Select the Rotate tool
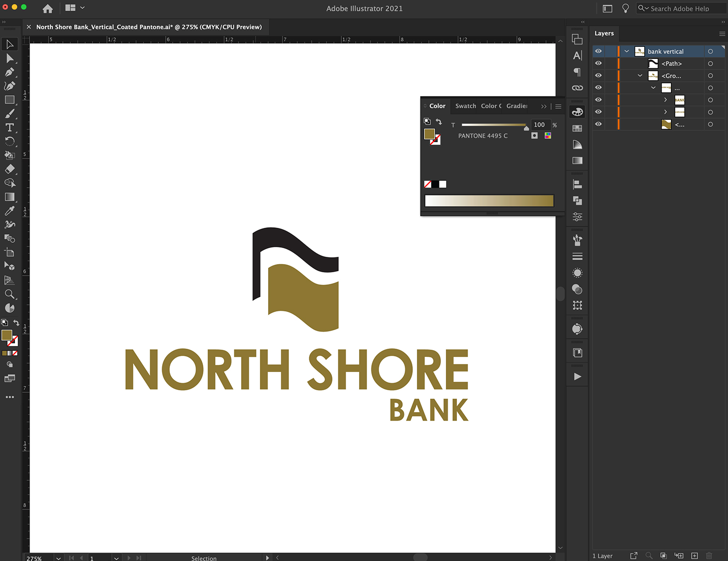The width and height of the screenshot is (728, 561). [10, 141]
